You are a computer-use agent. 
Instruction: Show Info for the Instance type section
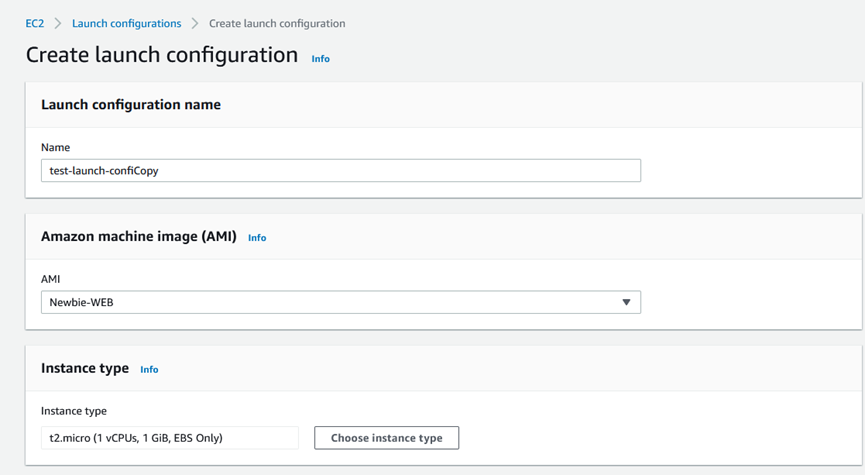click(x=149, y=370)
